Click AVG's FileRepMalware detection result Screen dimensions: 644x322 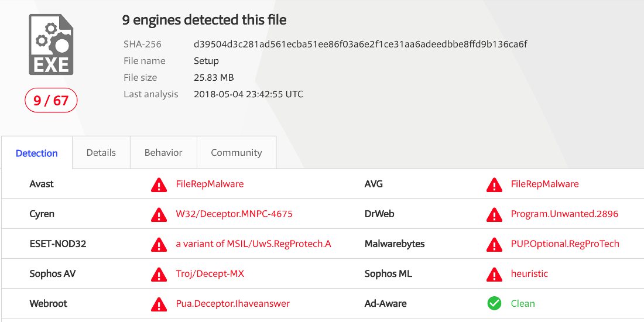pyautogui.click(x=544, y=184)
